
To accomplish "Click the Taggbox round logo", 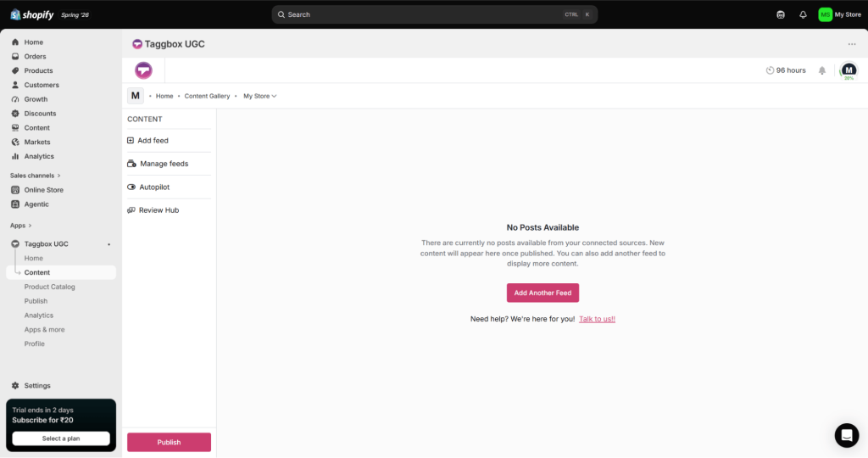I will 143,70.
